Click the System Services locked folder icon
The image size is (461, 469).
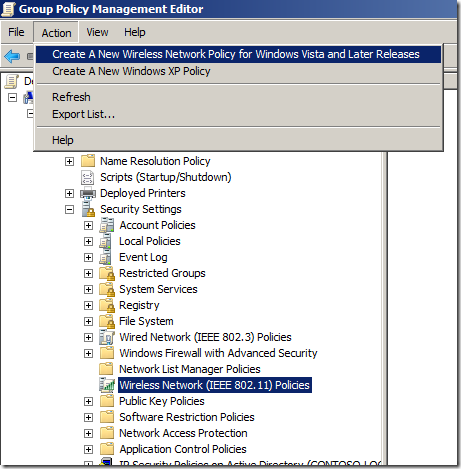(107, 289)
